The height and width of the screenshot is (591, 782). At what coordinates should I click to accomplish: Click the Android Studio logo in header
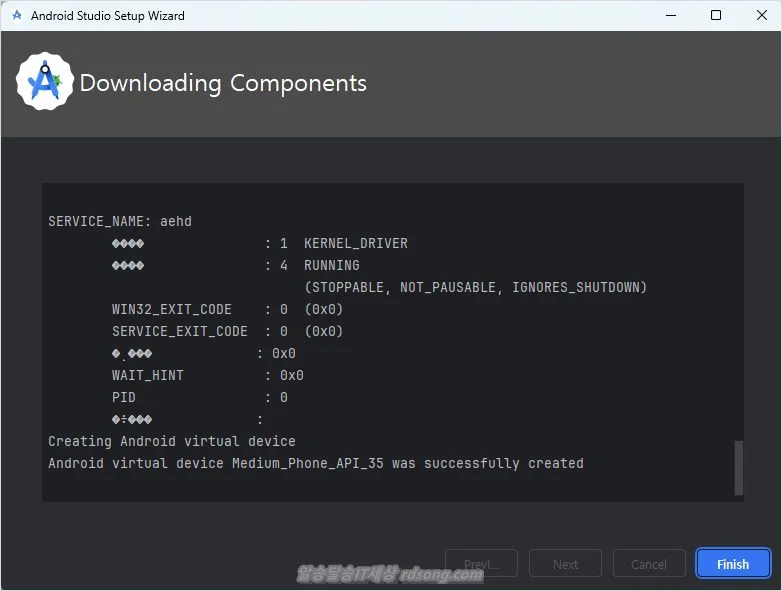click(x=45, y=82)
